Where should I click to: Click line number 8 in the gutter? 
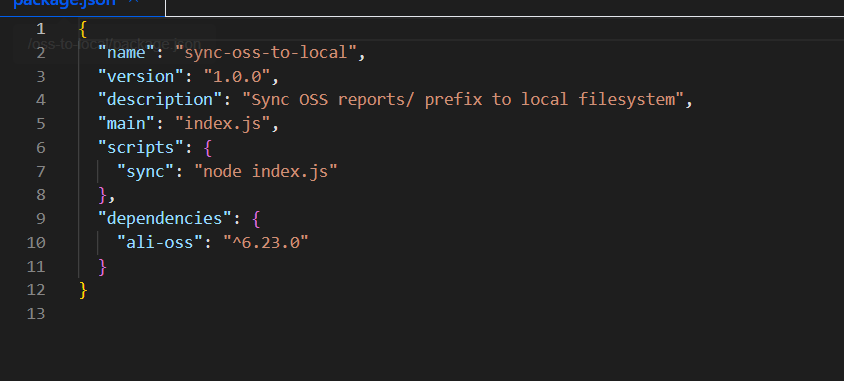click(x=41, y=195)
